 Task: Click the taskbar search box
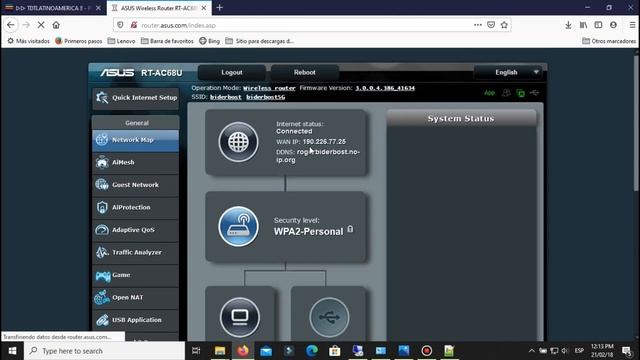pyautogui.click(x=104, y=351)
